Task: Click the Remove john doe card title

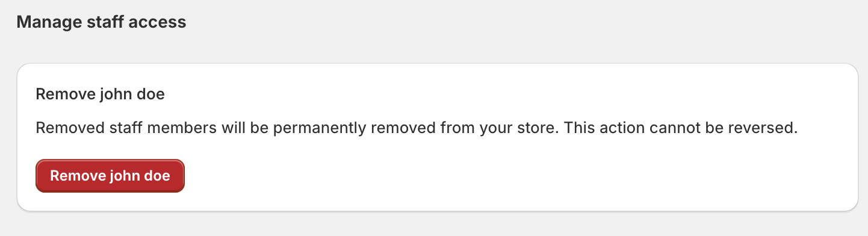Action: tap(101, 95)
